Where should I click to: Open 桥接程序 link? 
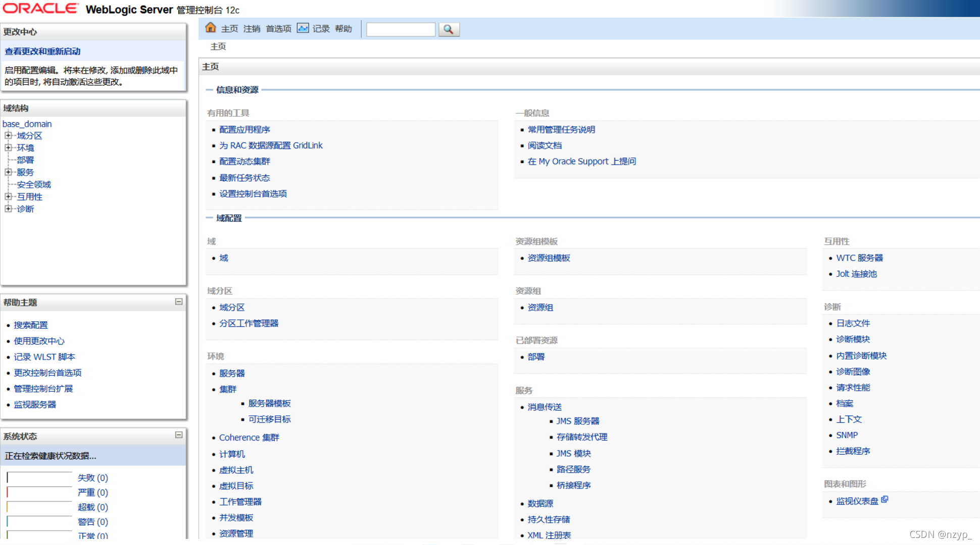[573, 485]
